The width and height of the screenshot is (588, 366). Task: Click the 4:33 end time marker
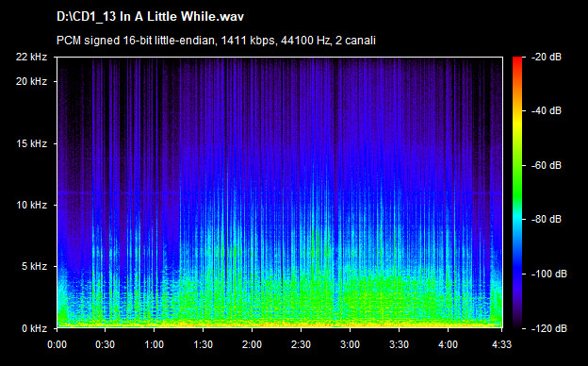tap(501, 344)
